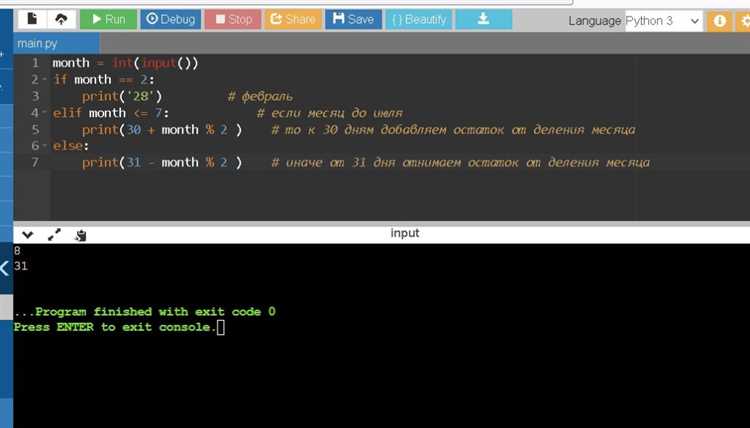This screenshot has width=750, height=428.
Task: Click the '# февраль' comment
Action: tap(260, 97)
